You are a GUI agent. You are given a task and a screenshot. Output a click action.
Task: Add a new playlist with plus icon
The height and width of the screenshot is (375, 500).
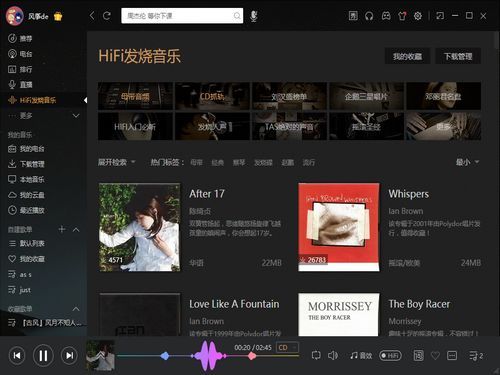point(62,229)
